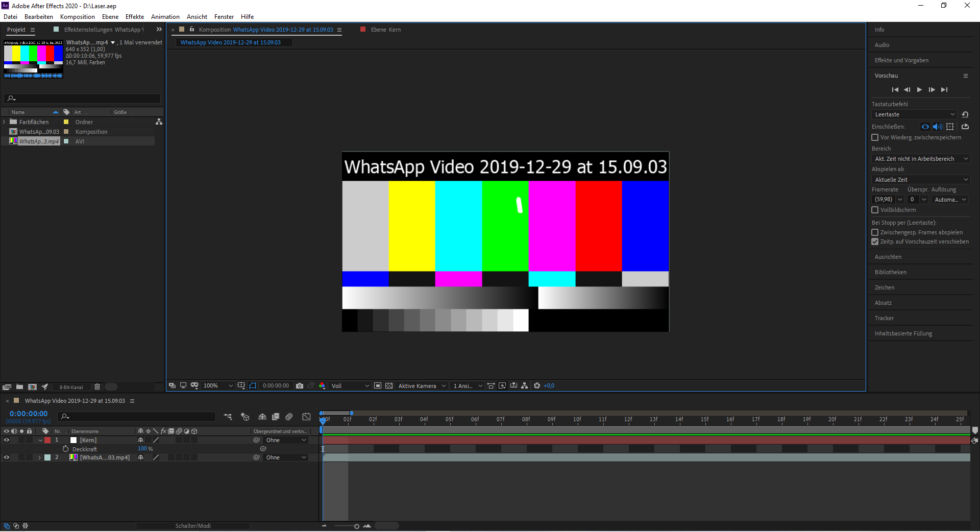Uncheck Zeitp. auf Vorschauzeit verschieben
The image size is (980, 532).
click(x=875, y=241)
